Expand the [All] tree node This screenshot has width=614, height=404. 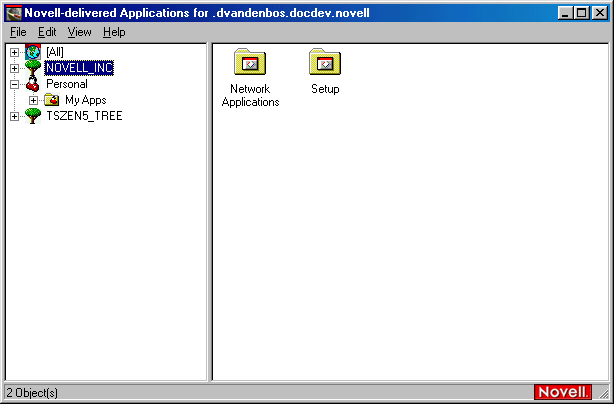coord(14,52)
